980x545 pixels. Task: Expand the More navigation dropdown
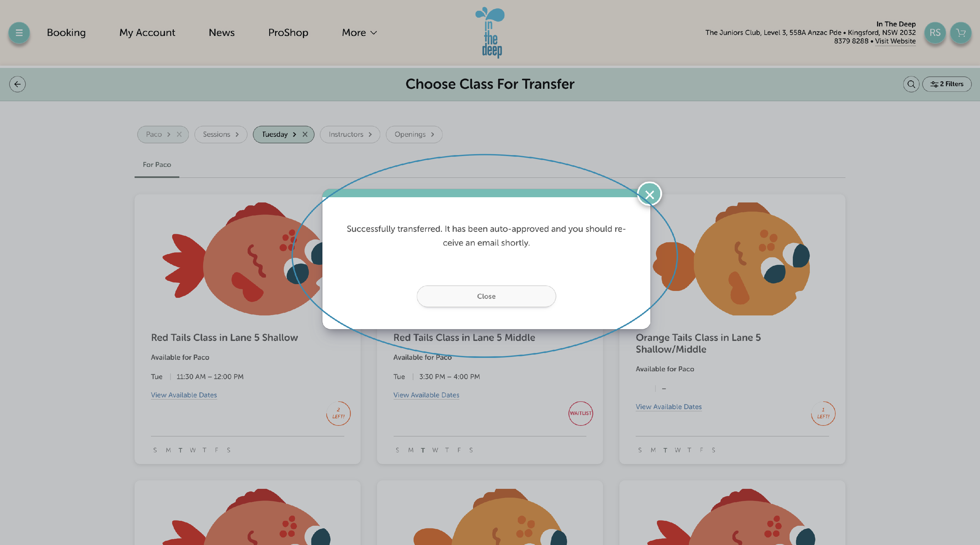tap(359, 33)
